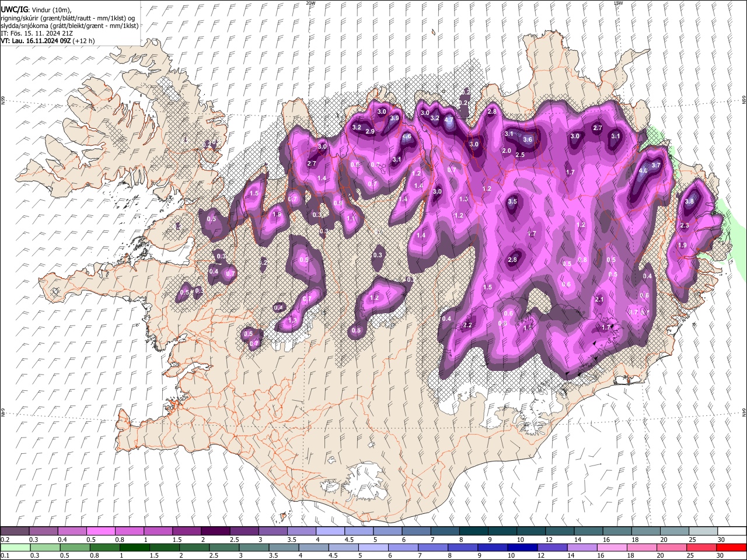Select the 3.8 value near the east coast
Viewport: 747px width, 560px height.
[x=689, y=201]
